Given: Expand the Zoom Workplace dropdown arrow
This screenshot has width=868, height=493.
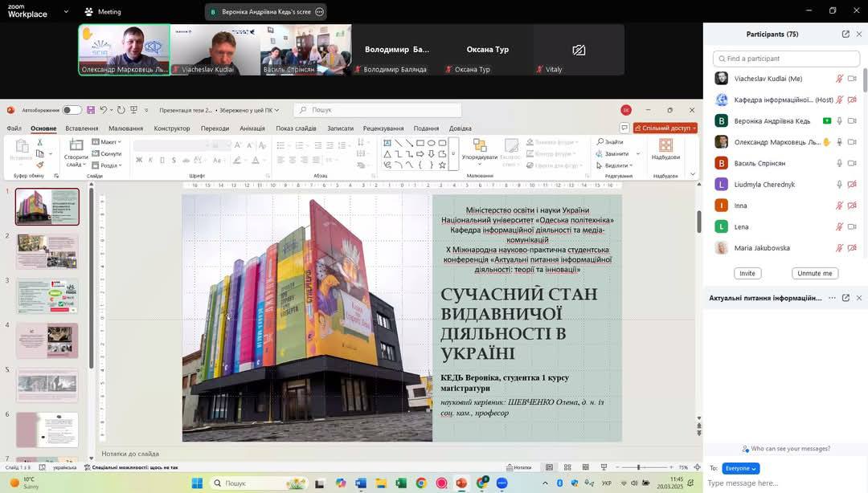Looking at the screenshot, I should pos(66,12).
